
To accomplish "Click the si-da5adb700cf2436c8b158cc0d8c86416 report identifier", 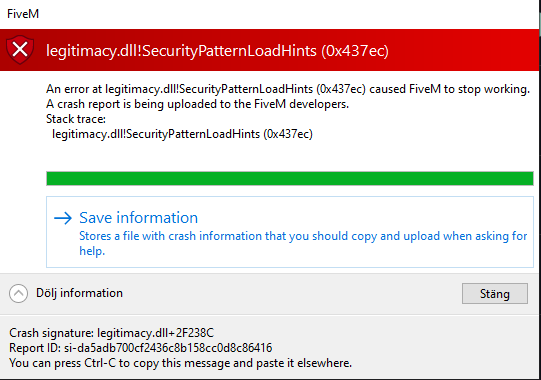I will [168, 348].
